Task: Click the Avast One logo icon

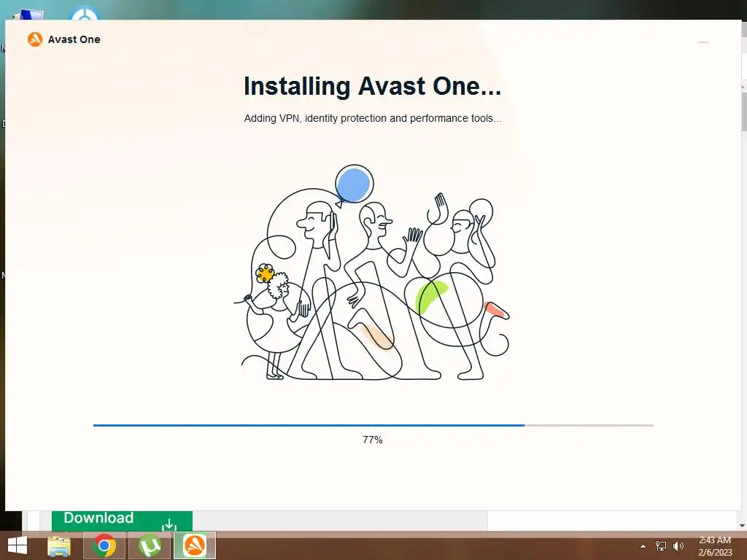Action: (x=35, y=39)
